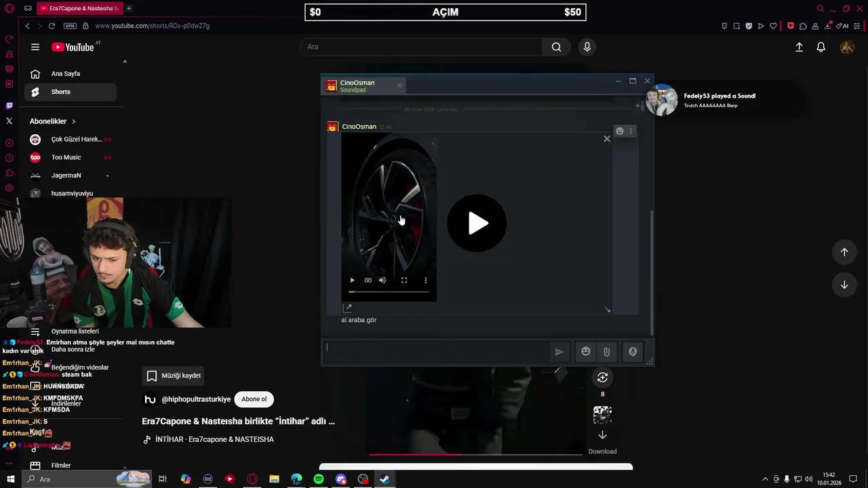This screenshot has height=488, width=868.
Task: Close the CinoOsman chat tab
Action: point(399,85)
